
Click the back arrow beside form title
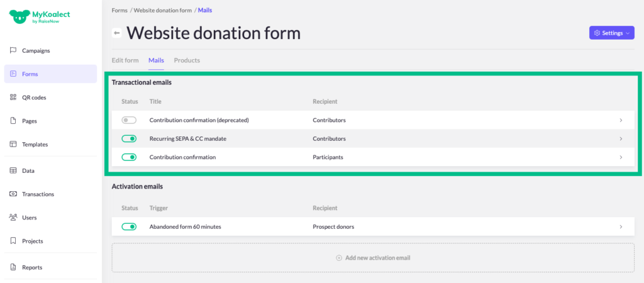point(116,33)
